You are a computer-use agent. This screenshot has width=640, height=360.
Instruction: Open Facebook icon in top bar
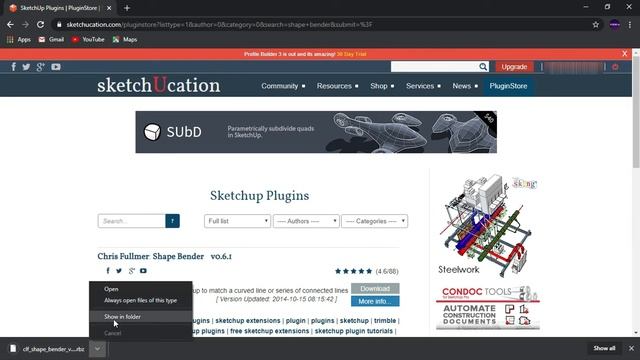(x=13, y=67)
